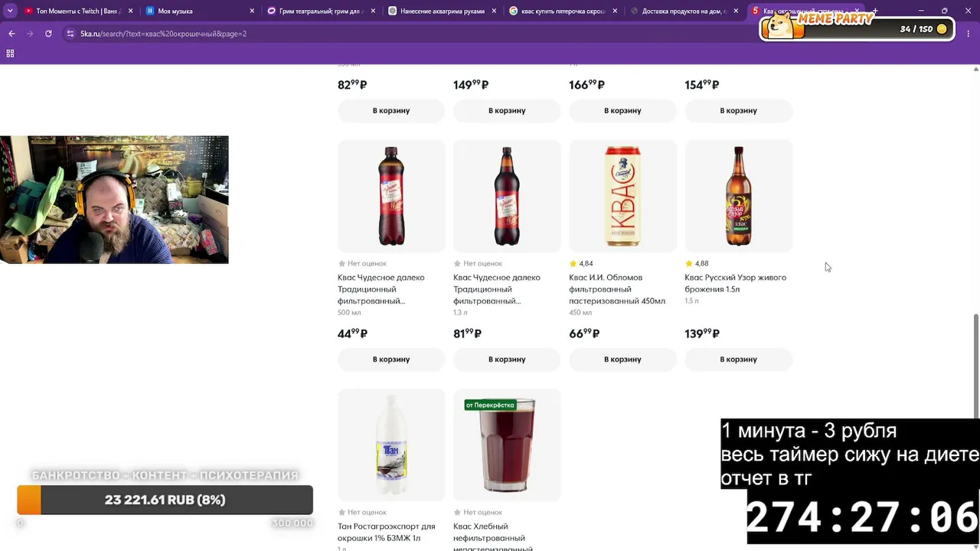
Task: Click the donation goal progress bar
Action: click(x=165, y=500)
